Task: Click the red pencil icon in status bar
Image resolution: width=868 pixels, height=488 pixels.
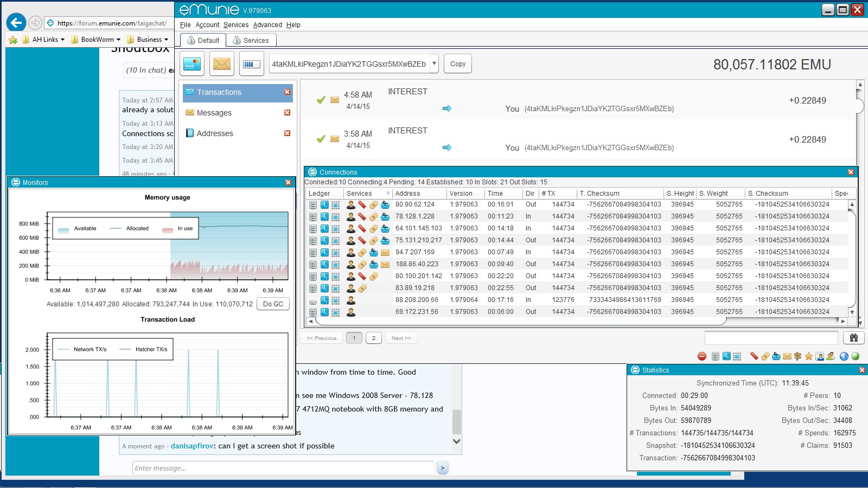Action: coord(754,356)
